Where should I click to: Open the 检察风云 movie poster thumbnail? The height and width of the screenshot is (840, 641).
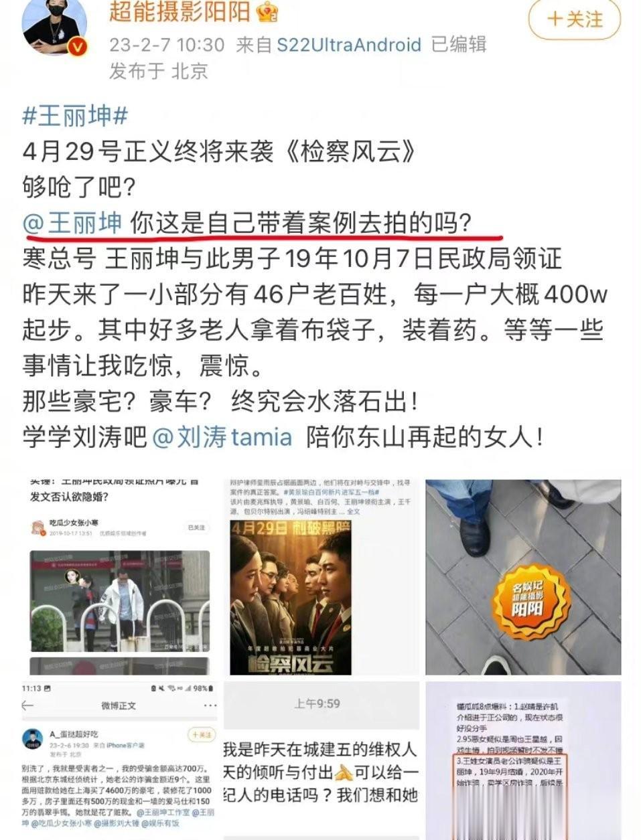(322, 577)
